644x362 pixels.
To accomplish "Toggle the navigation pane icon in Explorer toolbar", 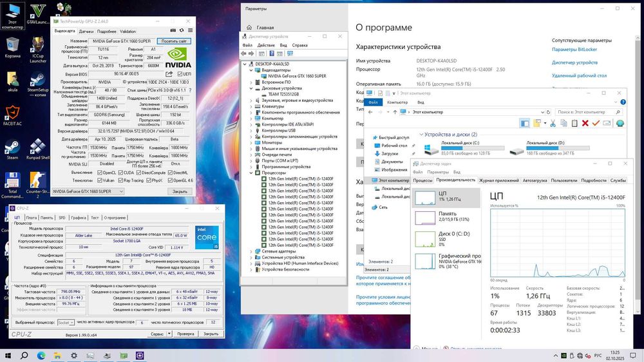I will (x=524, y=123).
